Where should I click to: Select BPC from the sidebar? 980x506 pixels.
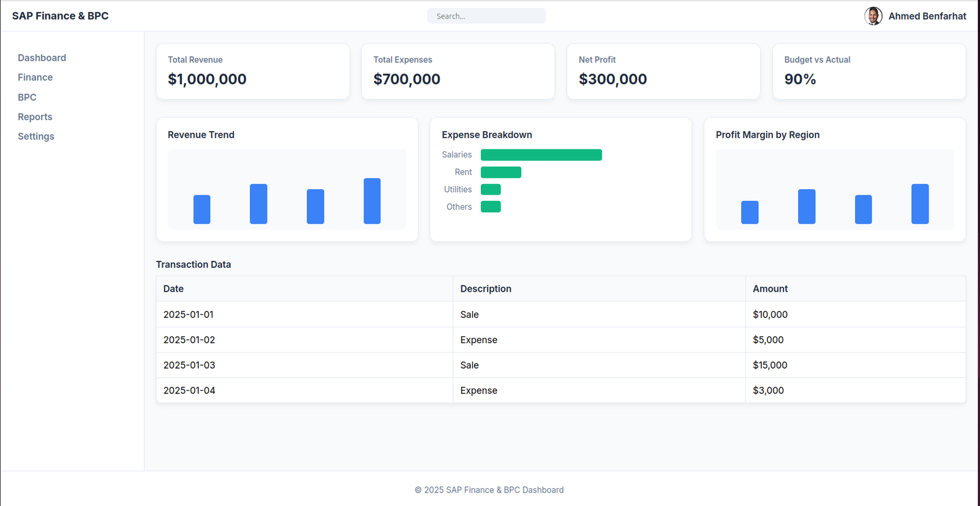tap(27, 97)
